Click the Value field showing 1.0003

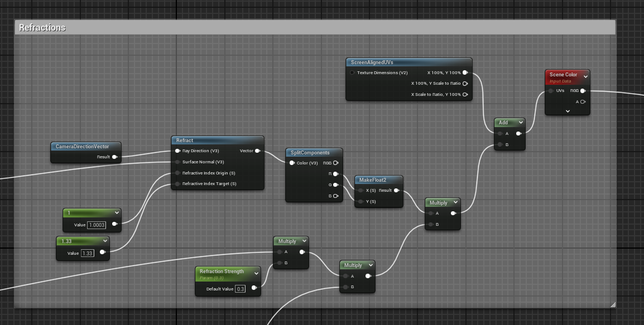pos(97,225)
